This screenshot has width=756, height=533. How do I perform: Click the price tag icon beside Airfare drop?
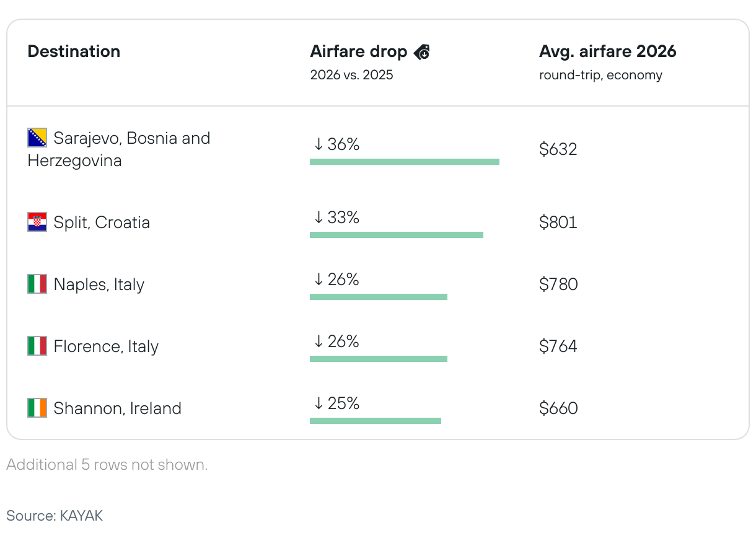point(422,52)
